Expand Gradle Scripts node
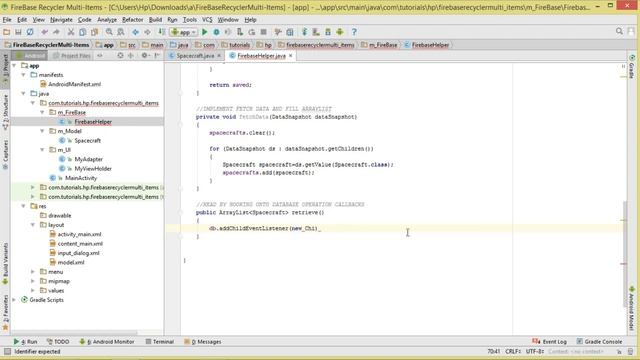Viewport: 640px width, 360px height. click(14, 300)
